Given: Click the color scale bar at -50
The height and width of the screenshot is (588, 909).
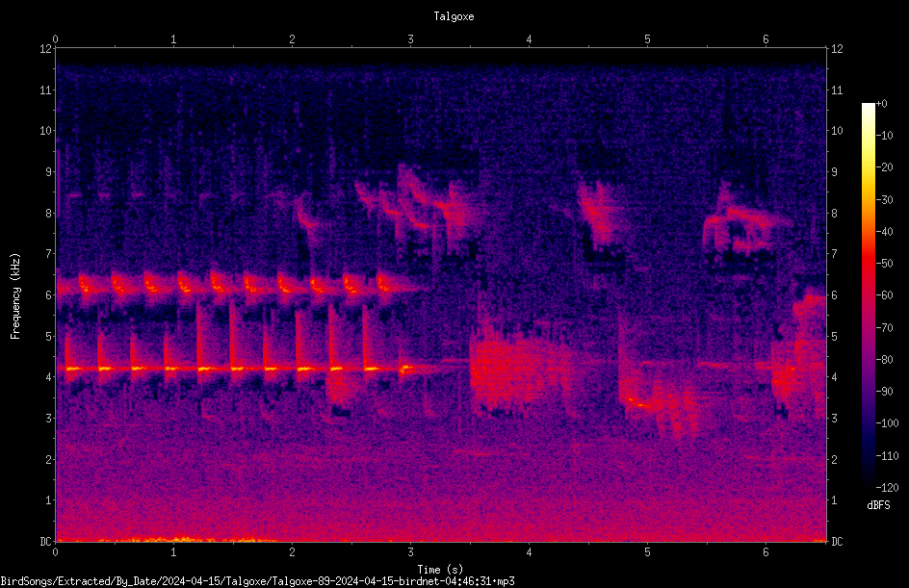Looking at the screenshot, I should point(869,263).
